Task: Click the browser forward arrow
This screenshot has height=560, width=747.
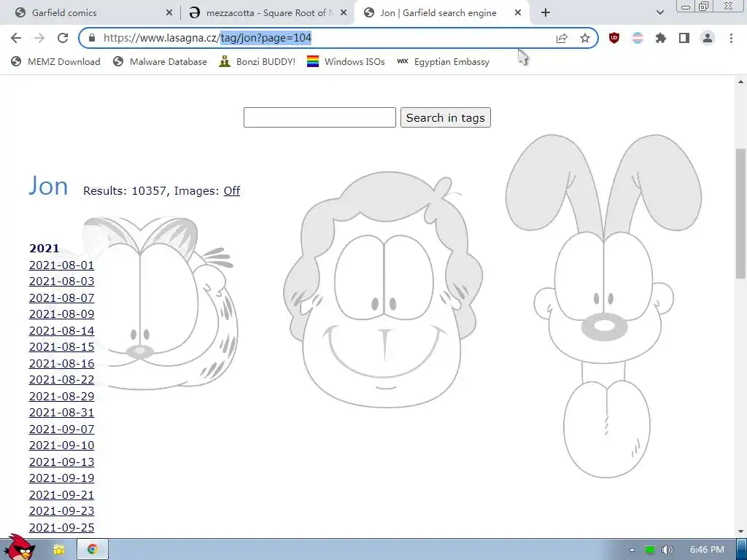Action: click(x=39, y=38)
